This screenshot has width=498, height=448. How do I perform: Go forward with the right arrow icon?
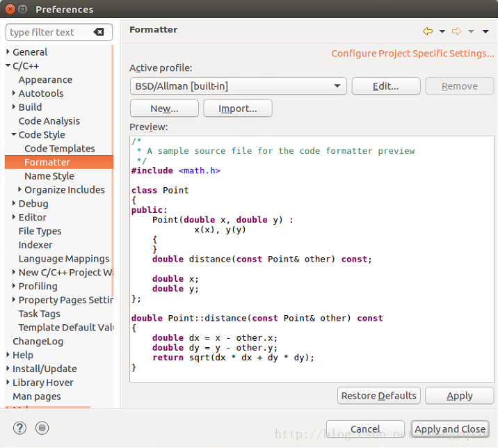pos(456,31)
